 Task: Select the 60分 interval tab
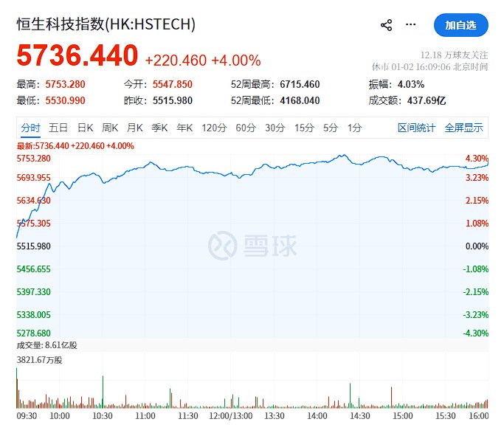(245, 128)
